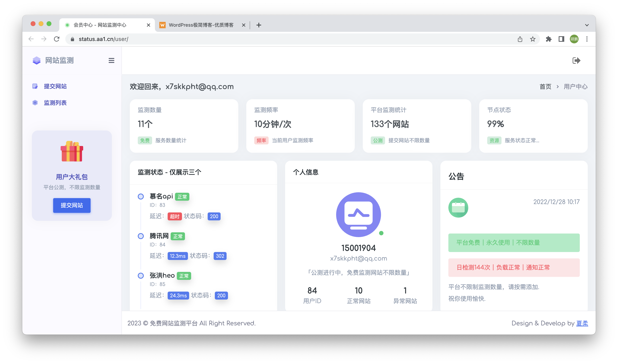Click the 用户大礼包 heading

(72, 177)
